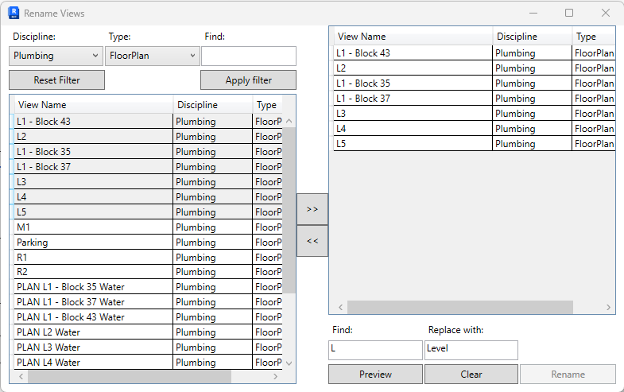
Task: Sort left table by View Name header
Action: pyautogui.click(x=93, y=105)
